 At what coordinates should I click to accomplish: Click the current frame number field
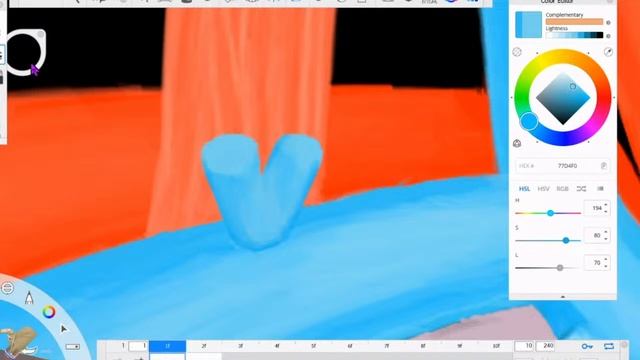[138, 346]
